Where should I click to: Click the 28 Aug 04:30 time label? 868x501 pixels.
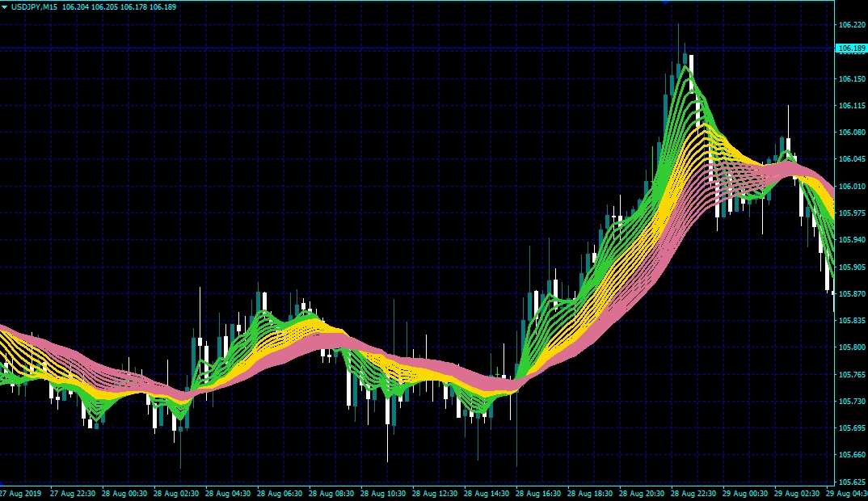point(228,493)
